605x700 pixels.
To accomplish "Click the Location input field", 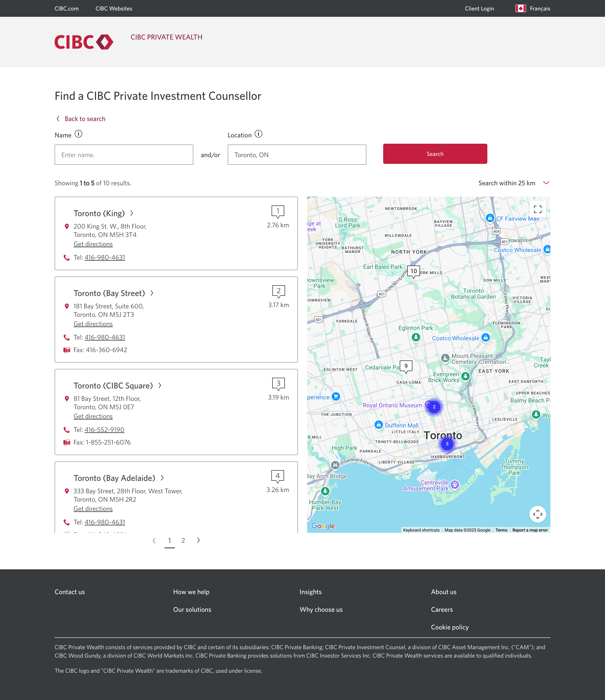I will [297, 155].
